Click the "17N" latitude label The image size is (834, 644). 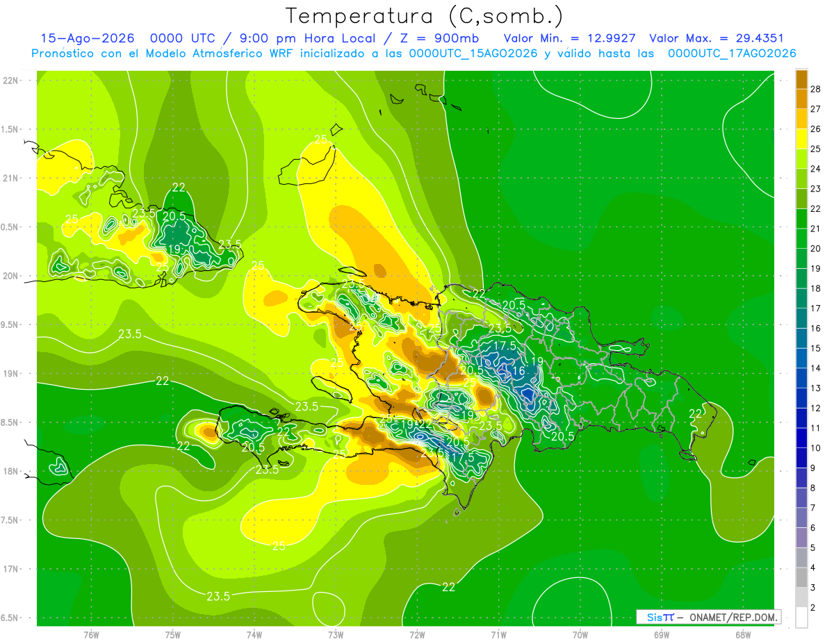(x=12, y=569)
